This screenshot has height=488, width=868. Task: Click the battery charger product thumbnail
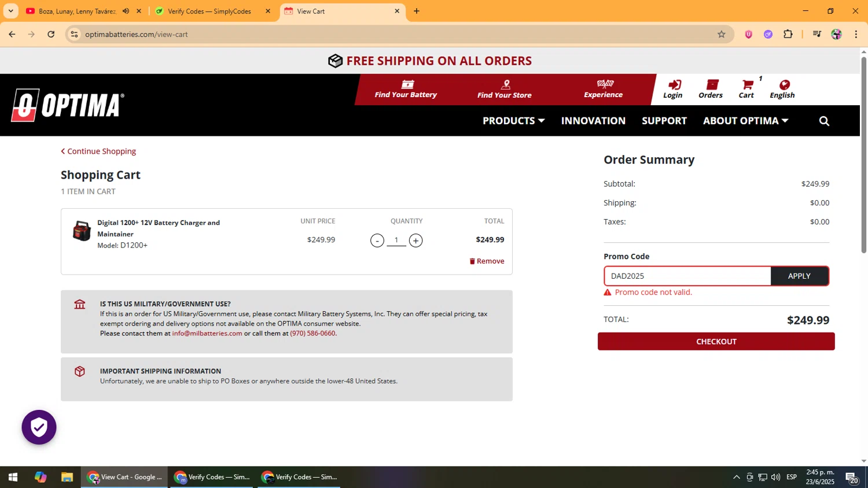82,231
